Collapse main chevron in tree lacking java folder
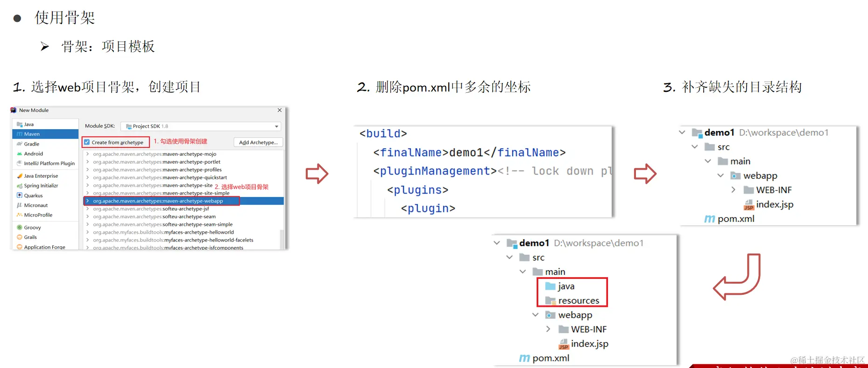 [708, 161]
